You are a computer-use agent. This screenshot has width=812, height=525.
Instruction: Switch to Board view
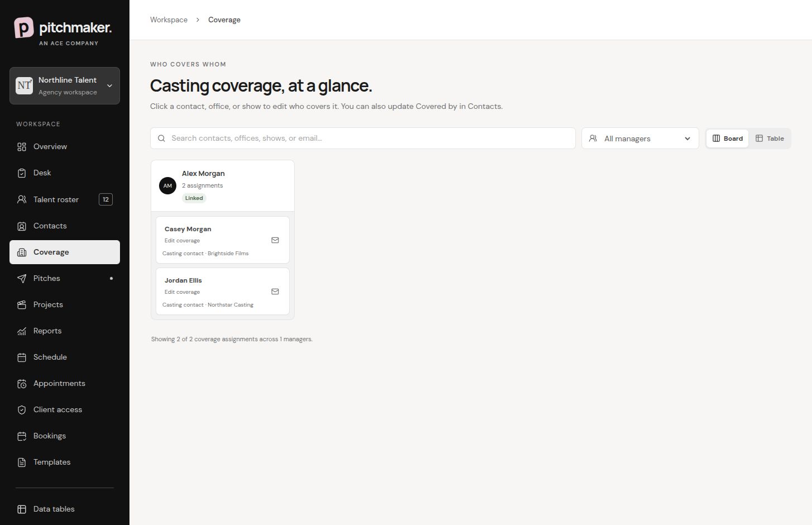(x=728, y=139)
